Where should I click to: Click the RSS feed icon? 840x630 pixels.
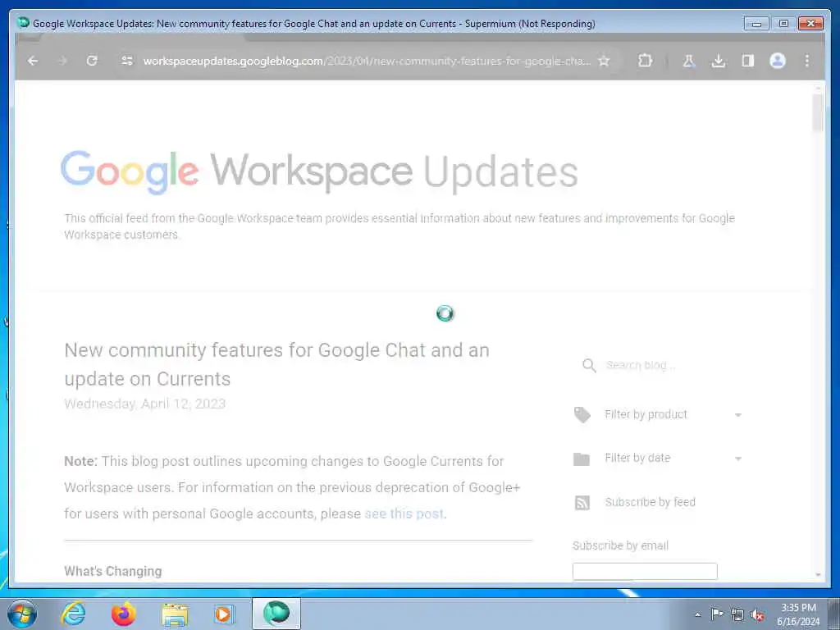582,503
